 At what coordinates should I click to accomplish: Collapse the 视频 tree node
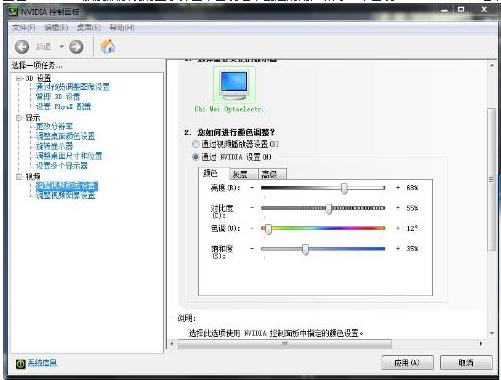[19, 176]
